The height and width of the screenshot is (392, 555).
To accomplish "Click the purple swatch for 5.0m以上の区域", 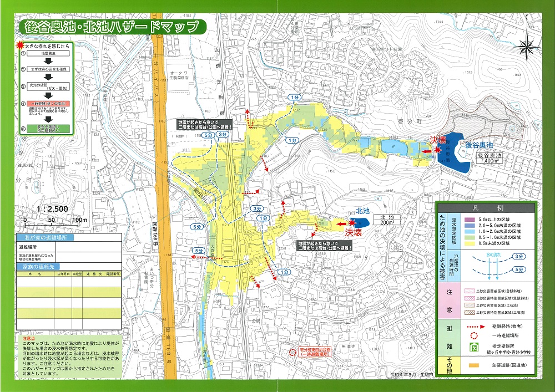I will (x=470, y=219).
